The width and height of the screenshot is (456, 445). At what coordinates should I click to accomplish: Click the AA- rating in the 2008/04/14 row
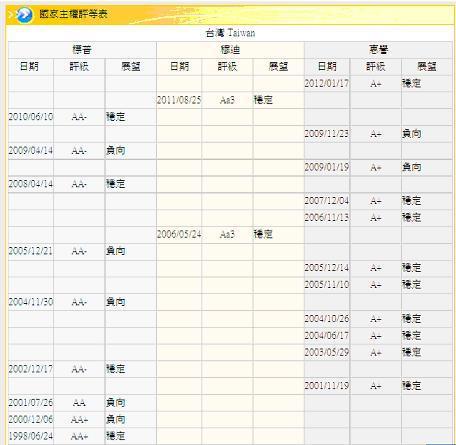pyautogui.click(x=79, y=184)
